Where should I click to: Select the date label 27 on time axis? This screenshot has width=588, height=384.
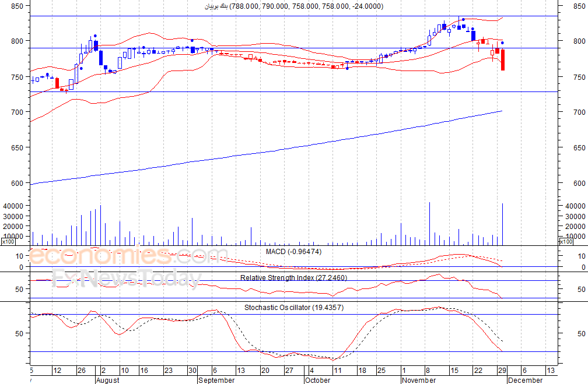(289, 371)
